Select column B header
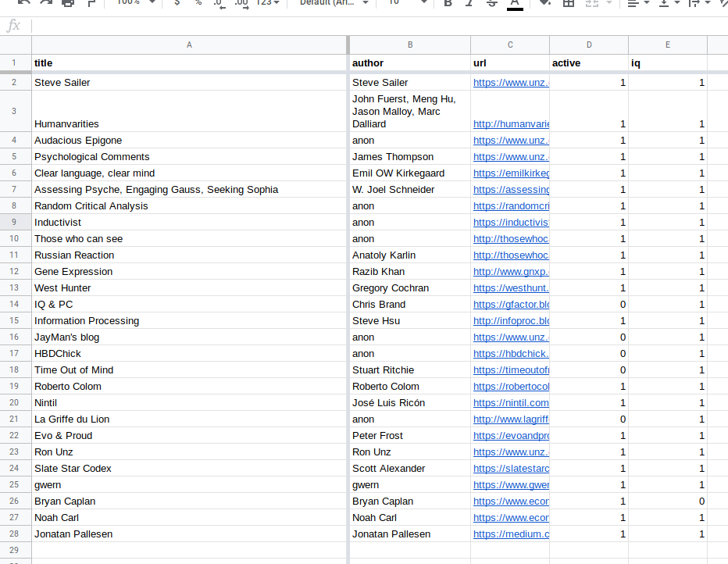This screenshot has width=728, height=564. (410, 45)
